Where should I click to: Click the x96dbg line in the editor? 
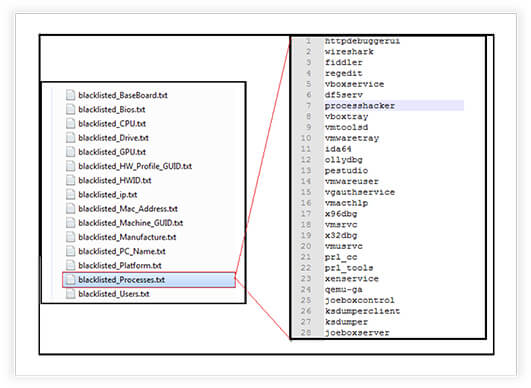click(341, 214)
